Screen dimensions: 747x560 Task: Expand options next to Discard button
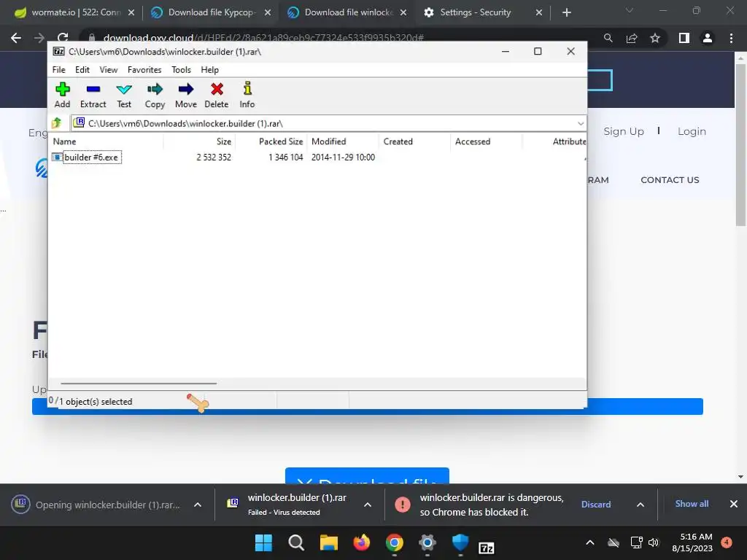(640, 505)
